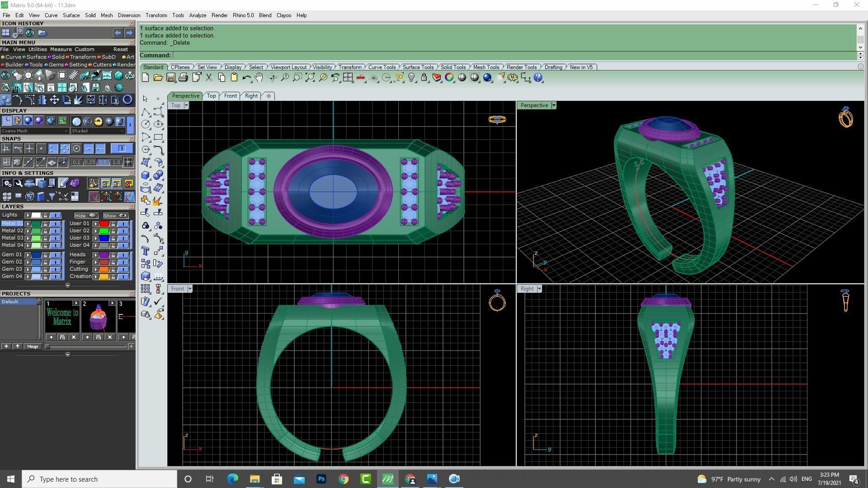The height and width of the screenshot is (488, 868).
Task: Toggle visibility switch for Lights layer
Action: pos(56,215)
